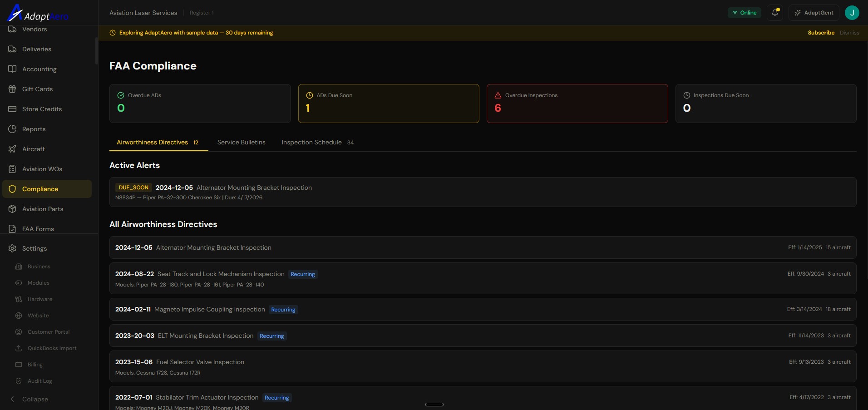Switch to the Service Bulletins tab
Image resolution: width=868 pixels, height=410 pixels.
241,142
